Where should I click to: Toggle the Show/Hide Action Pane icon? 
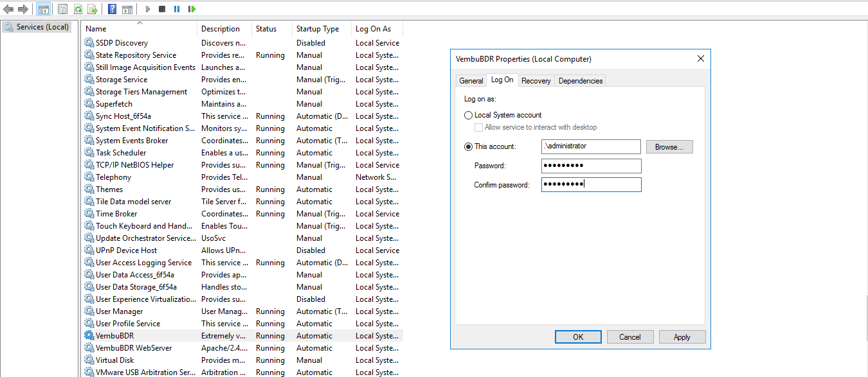(x=127, y=9)
